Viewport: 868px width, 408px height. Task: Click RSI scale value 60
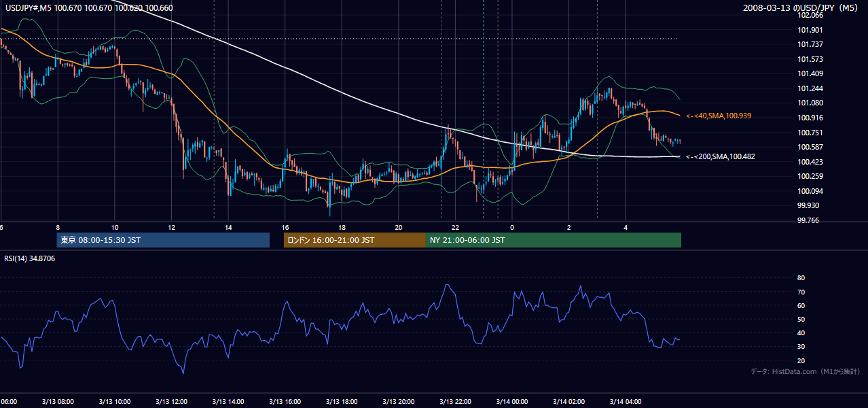click(x=801, y=305)
